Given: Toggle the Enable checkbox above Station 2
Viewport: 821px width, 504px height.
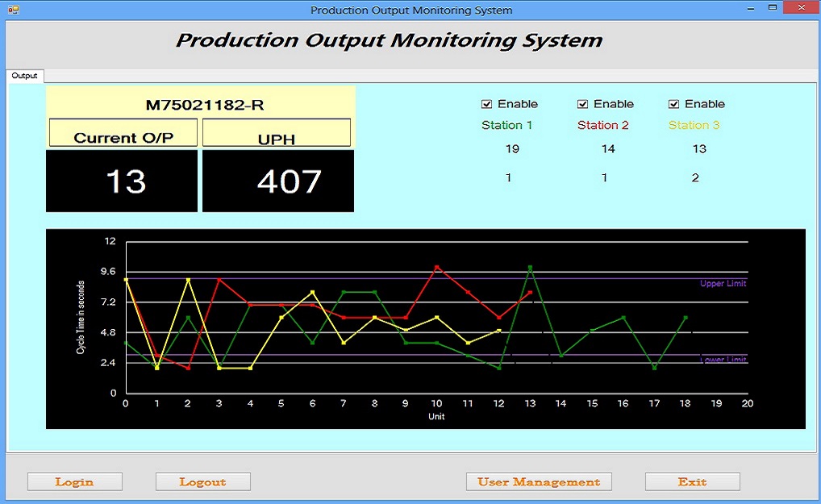Looking at the screenshot, I should 582,104.
